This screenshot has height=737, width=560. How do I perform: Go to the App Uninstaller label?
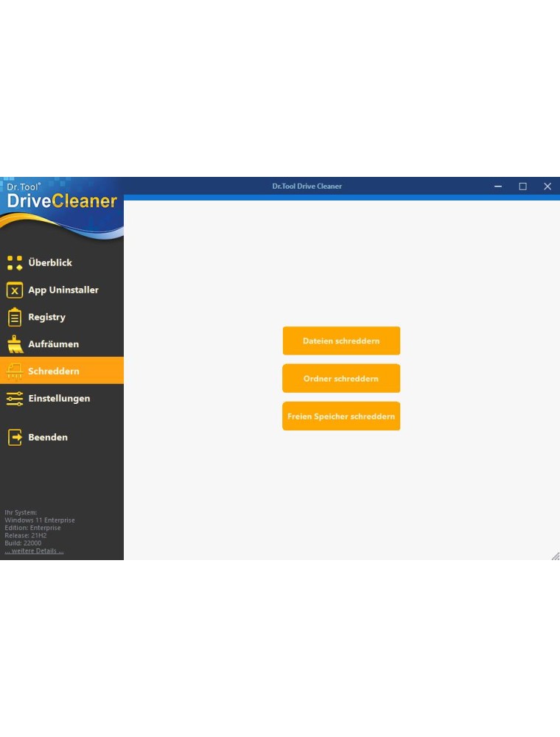(x=63, y=290)
